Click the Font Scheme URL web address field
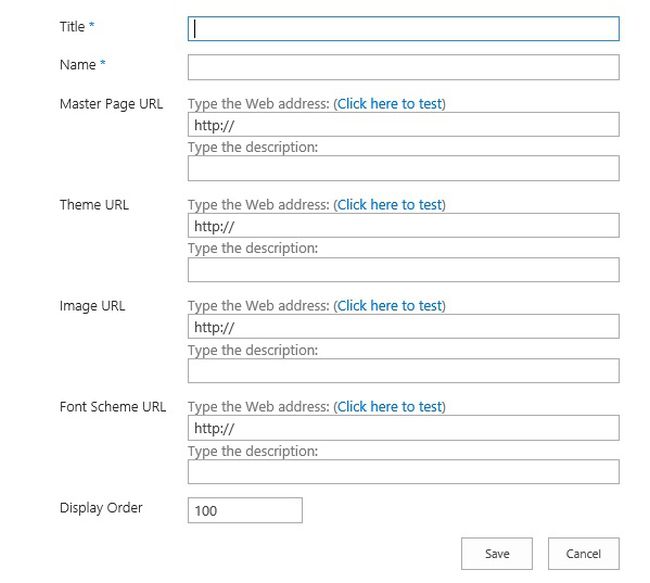The height and width of the screenshot is (583, 650). [403, 428]
